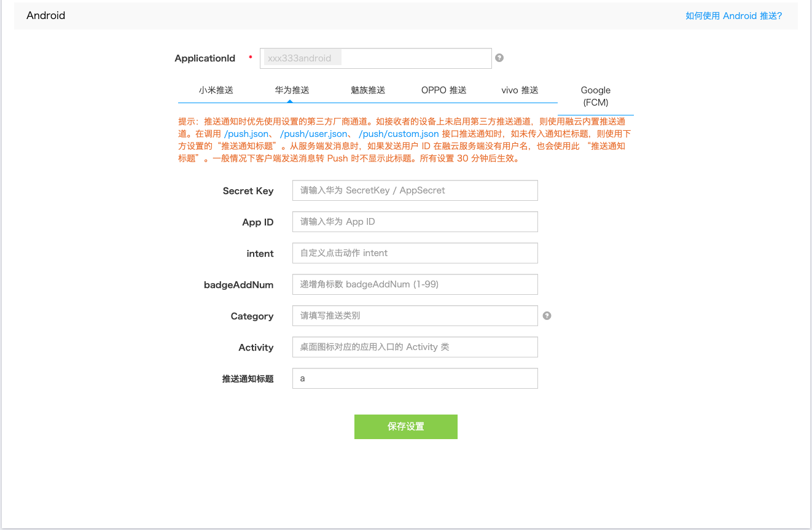Click the intent field label

[260, 254]
